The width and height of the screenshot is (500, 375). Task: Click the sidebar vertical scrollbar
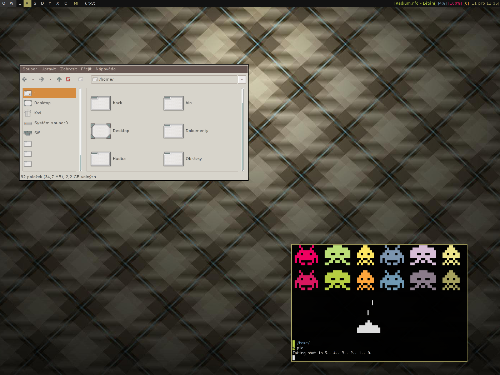[80, 130]
